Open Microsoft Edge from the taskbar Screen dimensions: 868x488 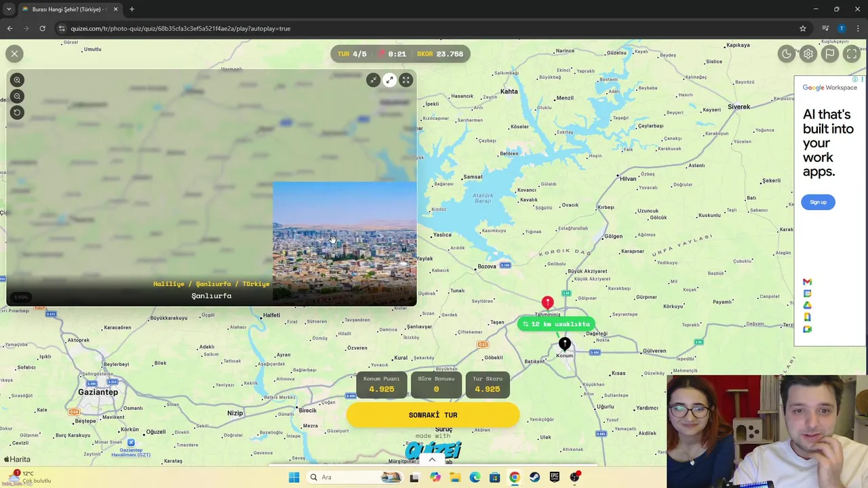[x=475, y=477]
